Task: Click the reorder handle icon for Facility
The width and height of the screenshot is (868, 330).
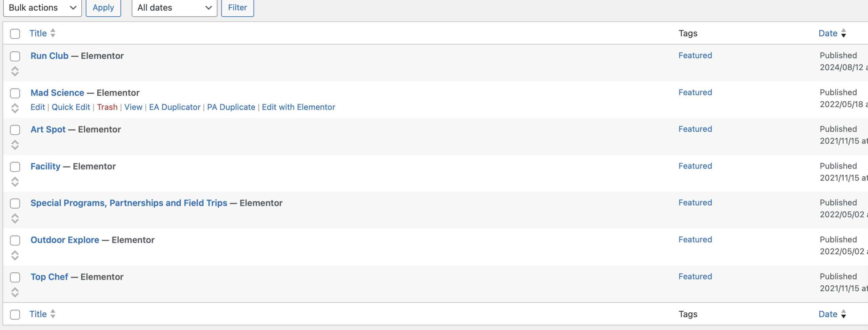Action: pos(15,182)
